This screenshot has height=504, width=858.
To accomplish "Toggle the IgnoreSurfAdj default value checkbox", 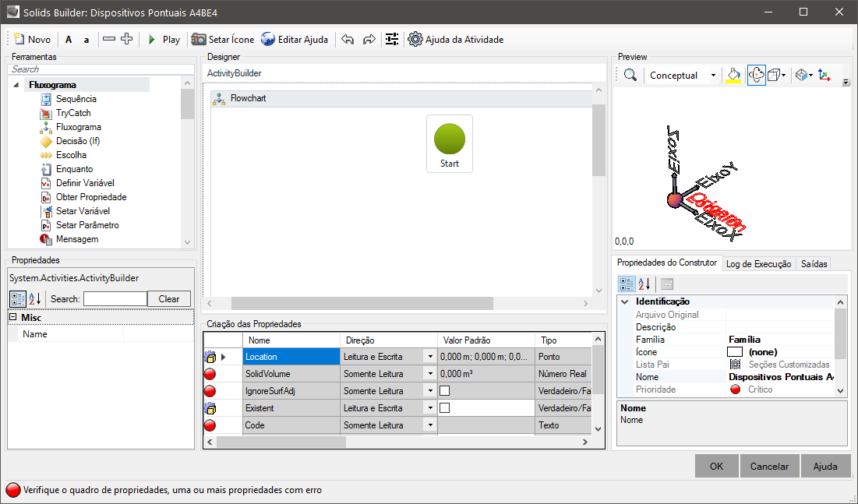I will click(x=445, y=390).
